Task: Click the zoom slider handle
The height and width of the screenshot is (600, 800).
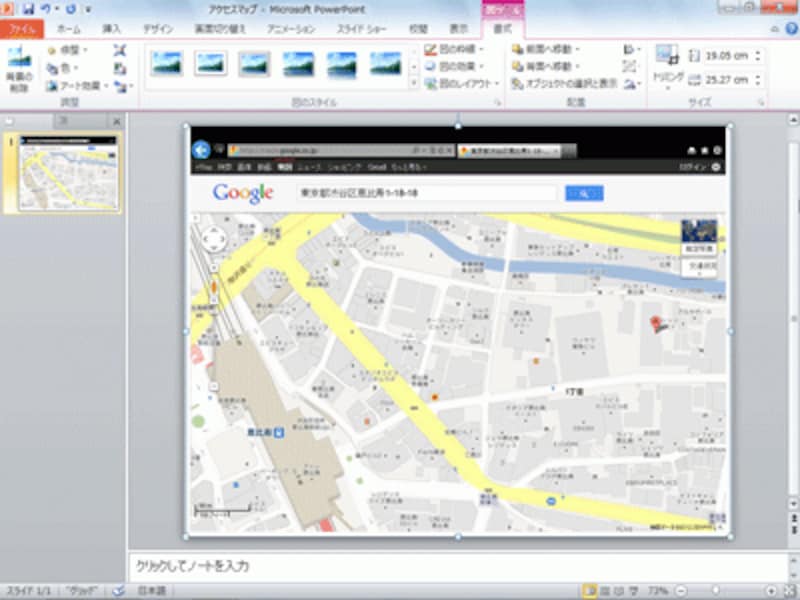Action: tap(717, 591)
